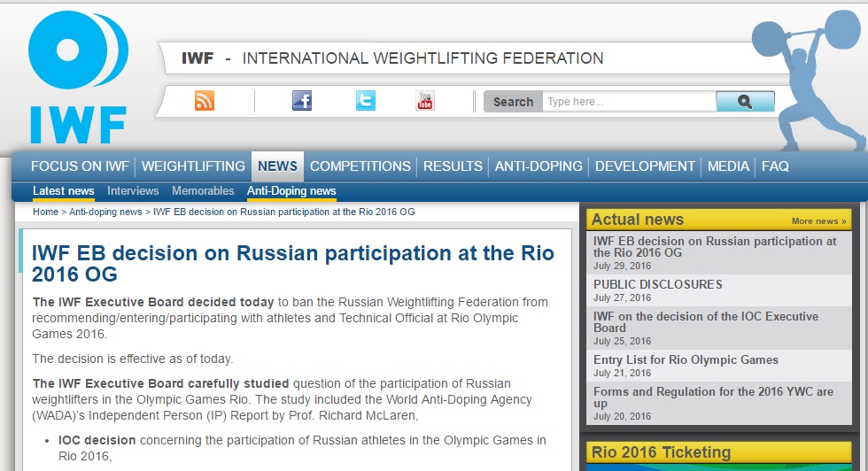868x471 pixels.
Task: Open the WEIGHTLIFTING menu
Action: (x=193, y=166)
